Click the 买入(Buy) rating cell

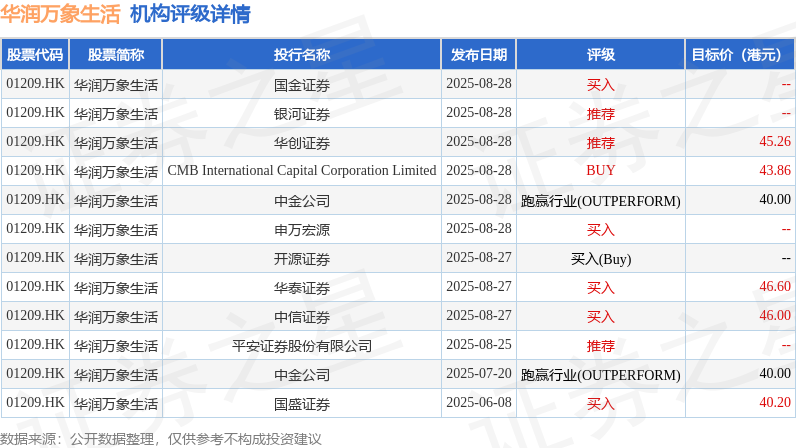601,259
